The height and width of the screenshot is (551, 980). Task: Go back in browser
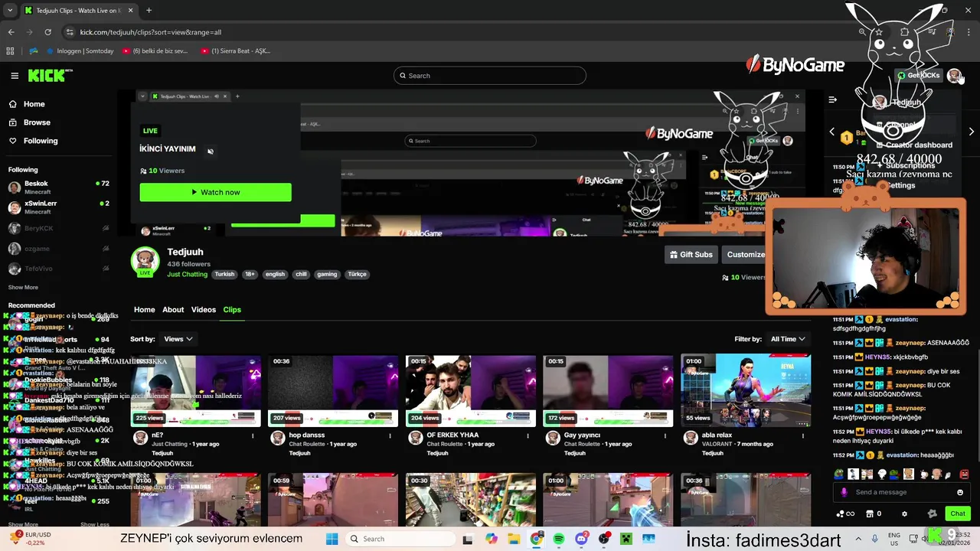pos(11,32)
